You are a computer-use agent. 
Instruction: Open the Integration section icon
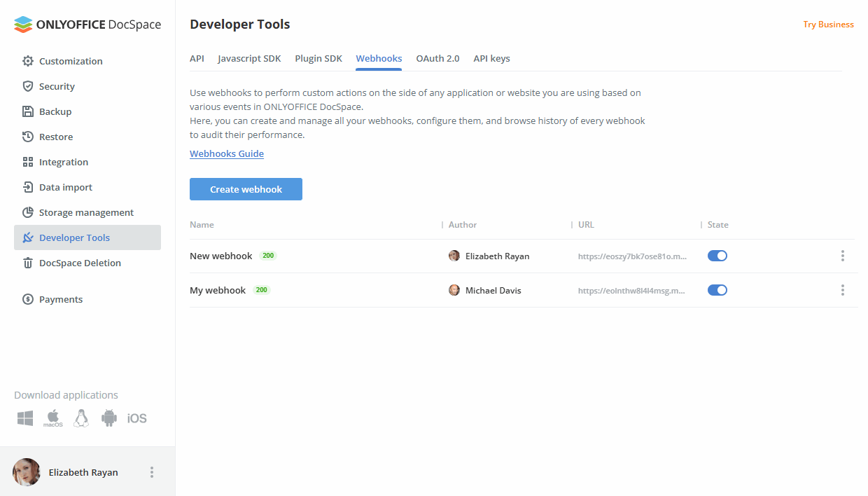28,162
